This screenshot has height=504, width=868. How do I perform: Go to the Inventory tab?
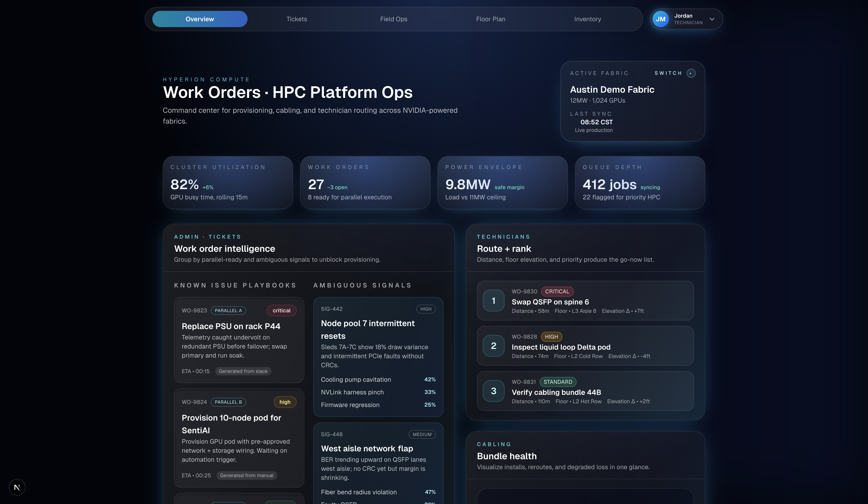coord(587,19)
